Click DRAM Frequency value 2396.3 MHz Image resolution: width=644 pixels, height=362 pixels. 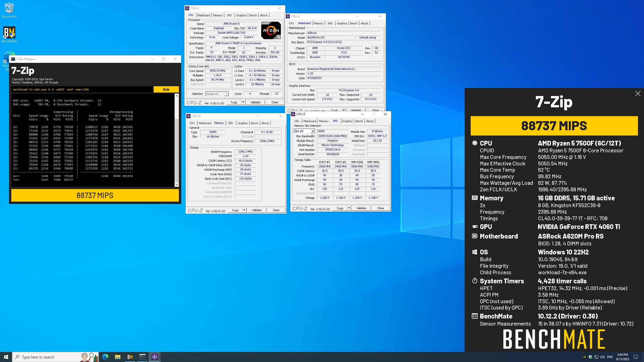point(246,152)
